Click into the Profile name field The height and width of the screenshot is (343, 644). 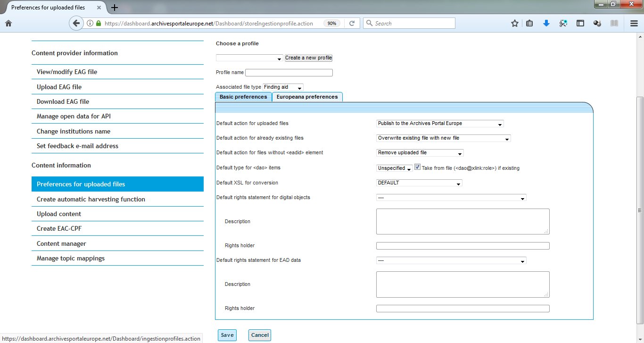coord(289,73)
